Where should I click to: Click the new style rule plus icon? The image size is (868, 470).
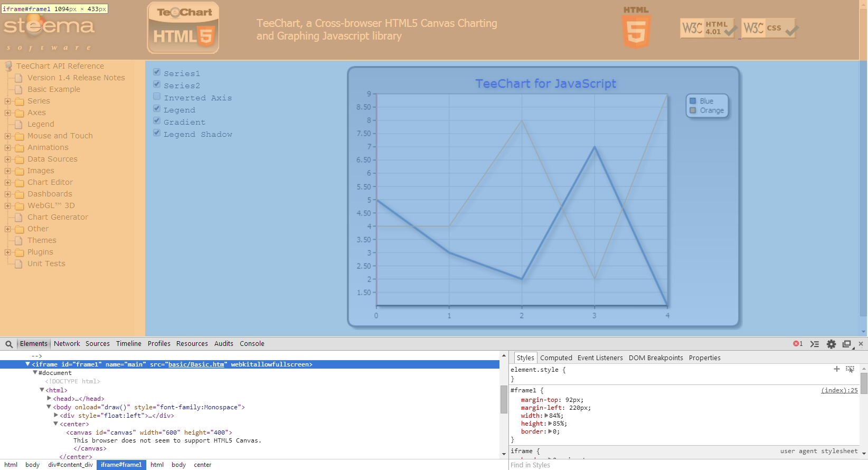[836, 369]
